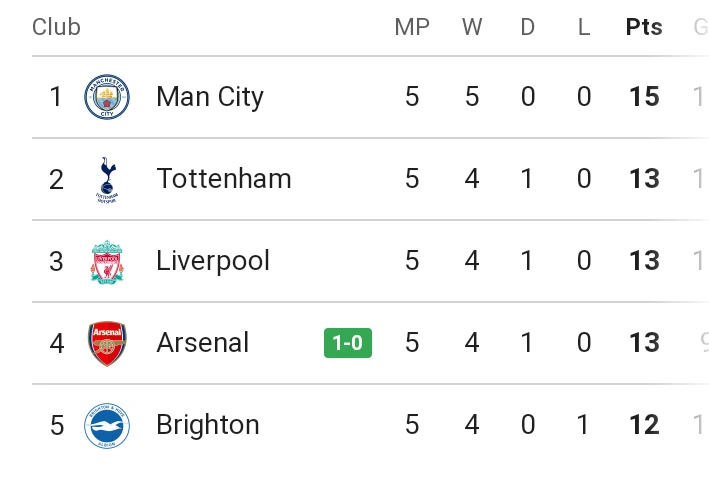Open the Brighton team link
The height and width of the screenshot is (480, 709).
coord(208,425)
